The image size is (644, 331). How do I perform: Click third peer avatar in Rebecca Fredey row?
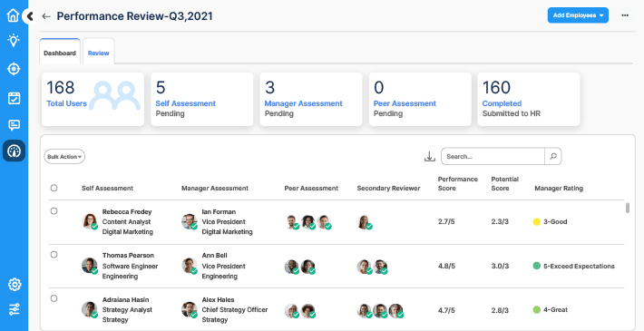[324, 222]
